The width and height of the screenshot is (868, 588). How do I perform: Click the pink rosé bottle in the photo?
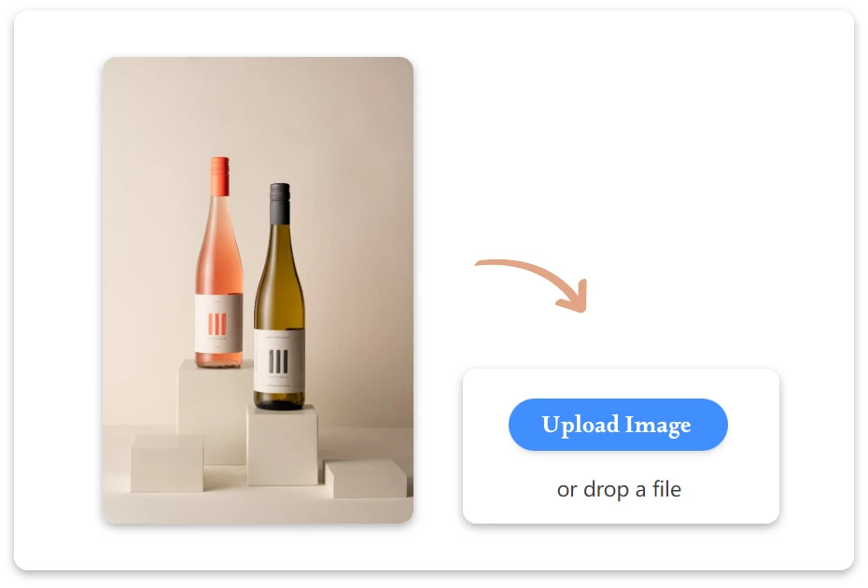[218, 263]
